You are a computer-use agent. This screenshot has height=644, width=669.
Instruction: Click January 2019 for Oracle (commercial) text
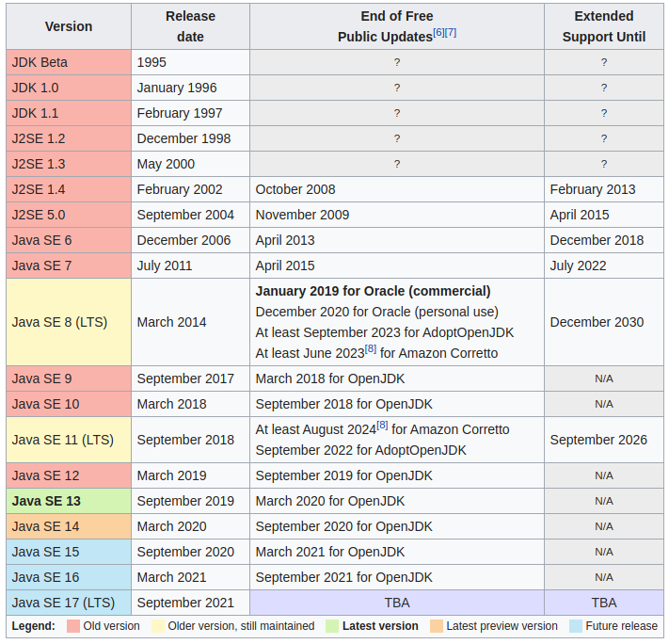(373, 291)
